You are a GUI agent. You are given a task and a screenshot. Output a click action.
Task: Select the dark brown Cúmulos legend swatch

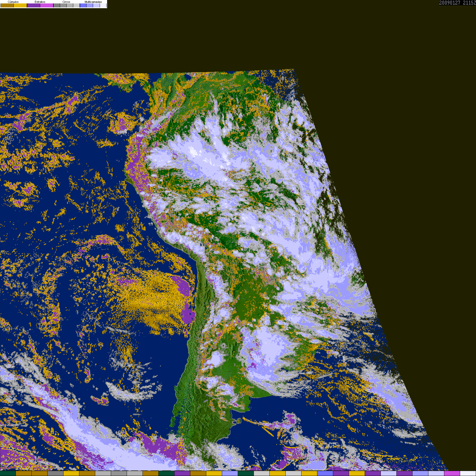(x=7, y=5)
